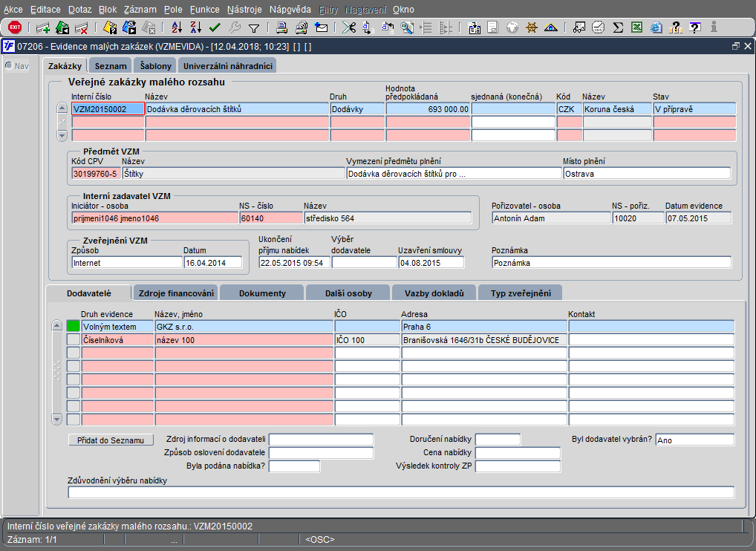Click the red EXIT toolbar icon
This screenshot has width=756, height=551.
(14, 27)
